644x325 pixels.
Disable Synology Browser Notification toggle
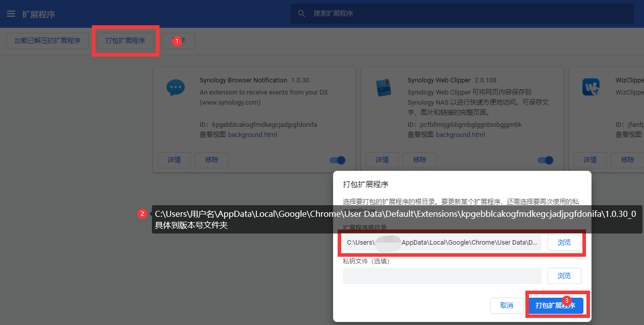[x=338, y=160]
